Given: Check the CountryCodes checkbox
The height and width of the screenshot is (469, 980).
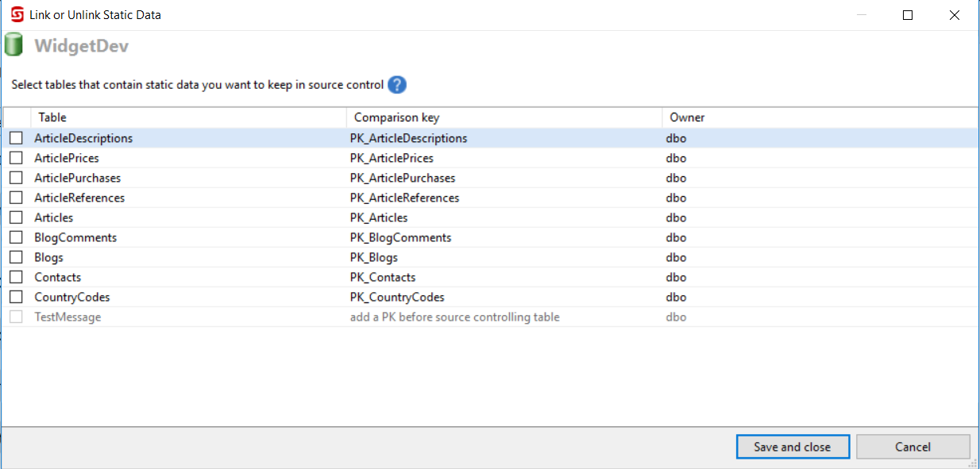Looking at the screenshot, I should [16, 297].
